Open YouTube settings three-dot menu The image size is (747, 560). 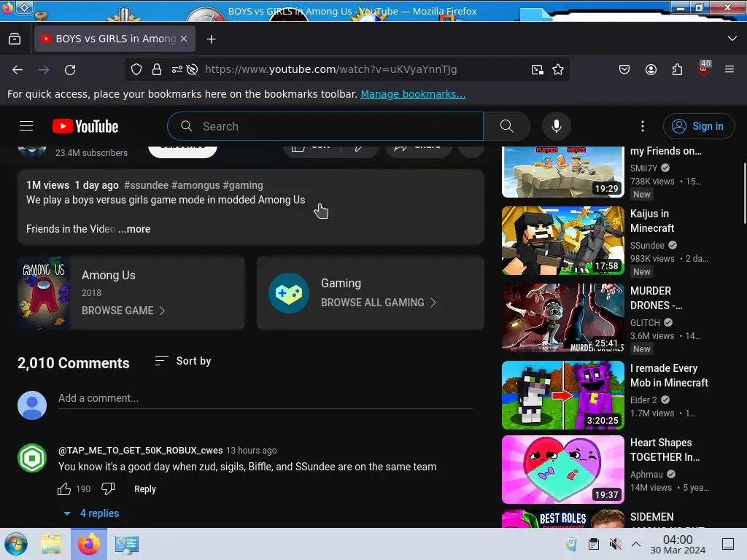click(642, 126)
